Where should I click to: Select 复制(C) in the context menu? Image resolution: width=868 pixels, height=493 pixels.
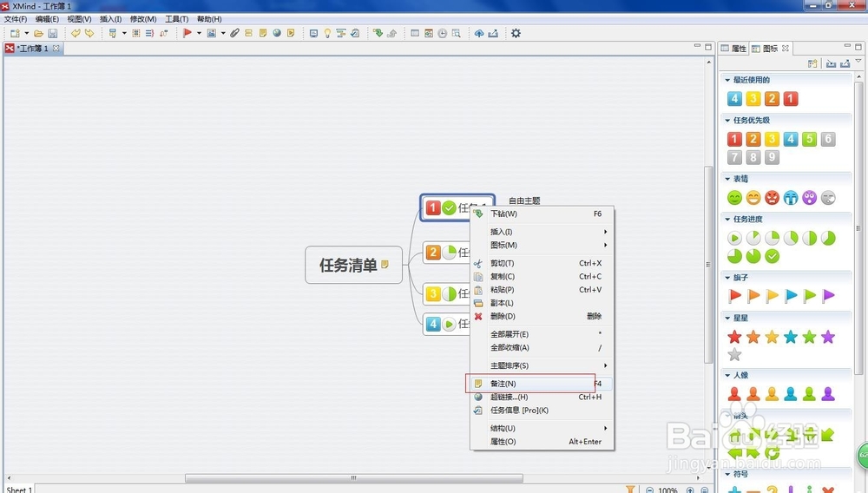542,277
